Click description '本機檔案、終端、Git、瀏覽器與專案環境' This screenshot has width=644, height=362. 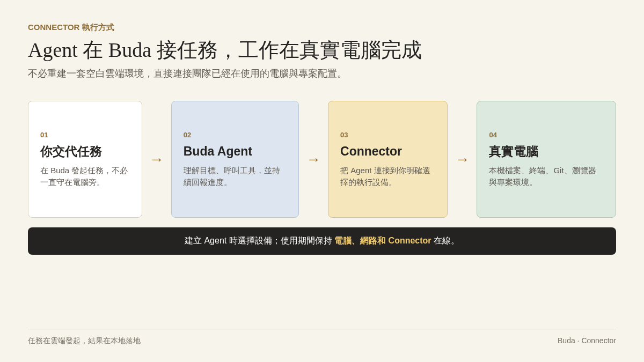[x=543, y=176]
